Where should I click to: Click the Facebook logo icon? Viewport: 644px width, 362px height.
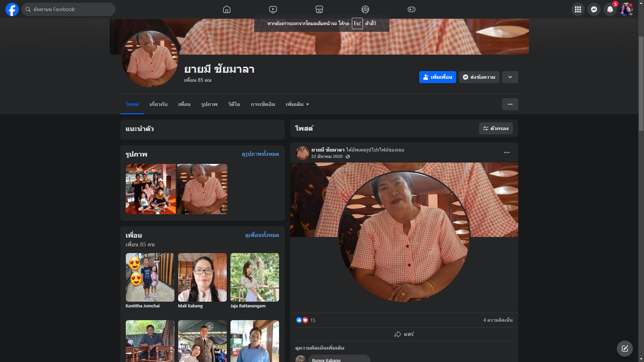coord(12,9)
